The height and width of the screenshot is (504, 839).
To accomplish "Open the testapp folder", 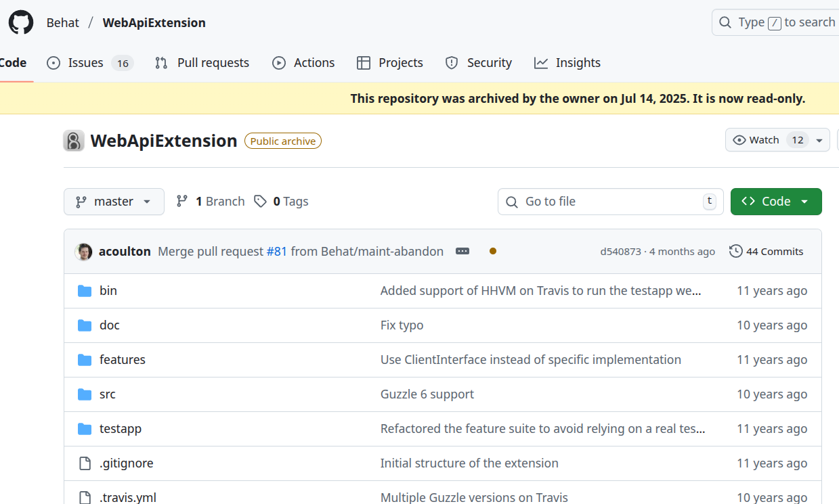I will 121,429.
